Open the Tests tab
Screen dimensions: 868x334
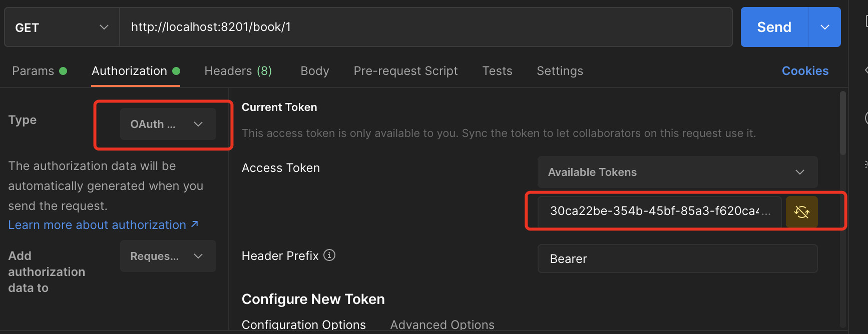497,71
